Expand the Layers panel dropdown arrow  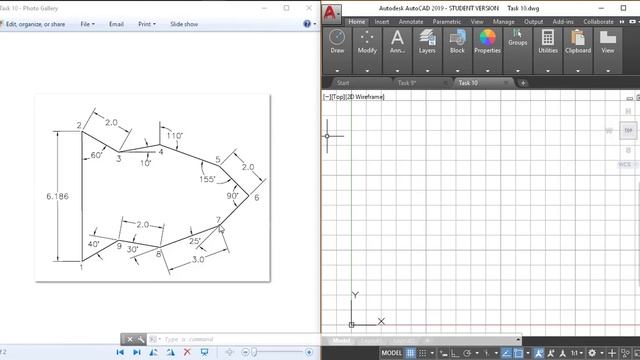coord(427,71)
